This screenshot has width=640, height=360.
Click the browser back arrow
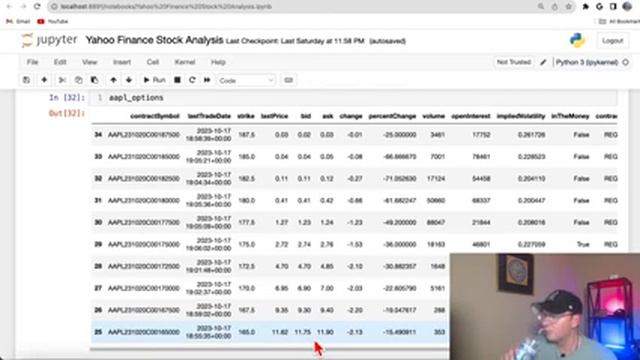coord(9,7)
